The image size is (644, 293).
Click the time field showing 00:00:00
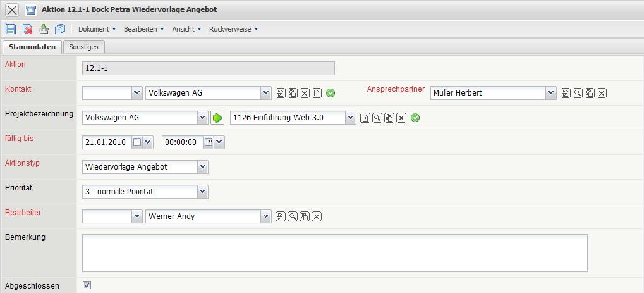[x=183, y=142]
